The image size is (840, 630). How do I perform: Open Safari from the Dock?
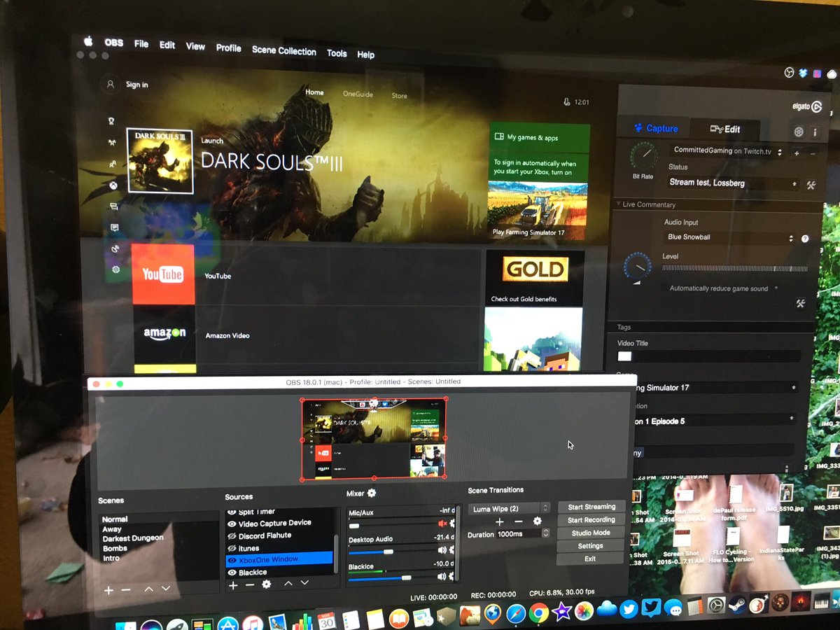516,614
